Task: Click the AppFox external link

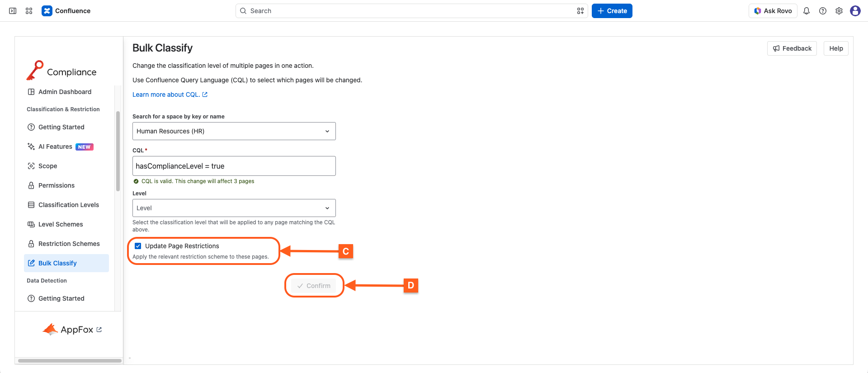Action: point(72,330)
